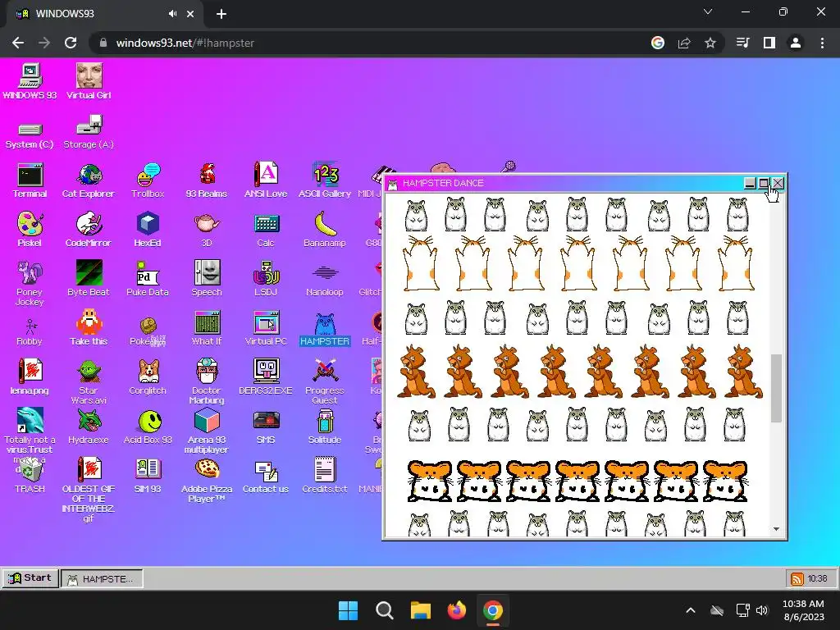Screen dimensions: 840x630
Task: Bookmark this page with the star
Action: click(710, 43)
